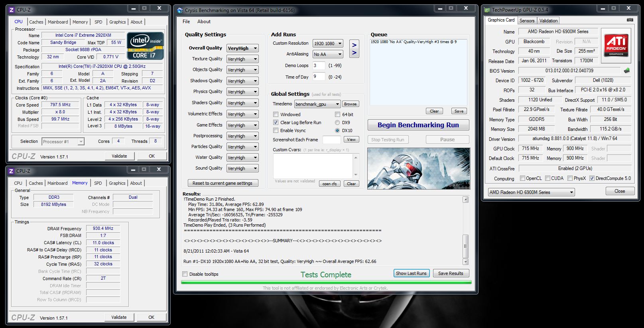Open the Shaders Quality dropdown
Screen dimensions: 644x328
(242, 103)
